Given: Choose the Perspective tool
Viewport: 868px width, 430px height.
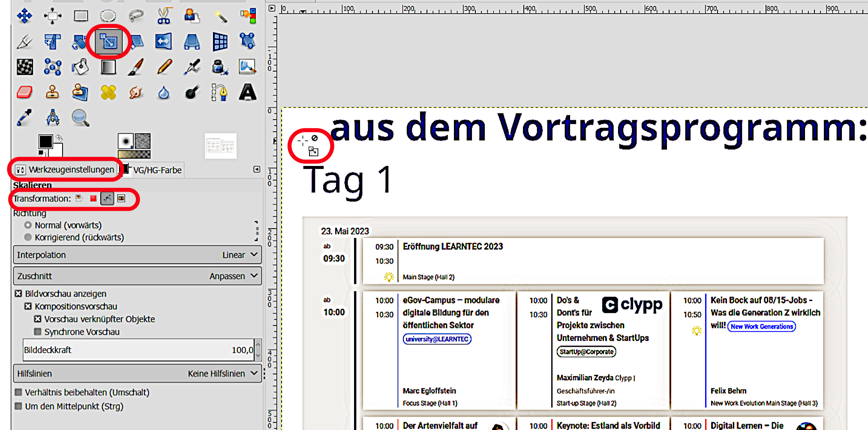Looking at the screenshot, I should 192,42.
